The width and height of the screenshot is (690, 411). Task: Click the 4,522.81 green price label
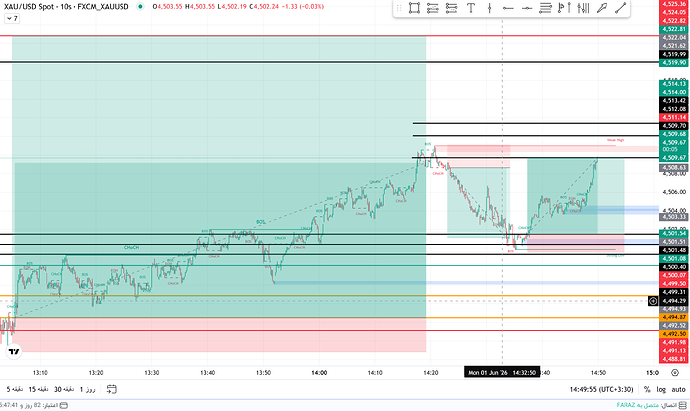pos(674,29)
